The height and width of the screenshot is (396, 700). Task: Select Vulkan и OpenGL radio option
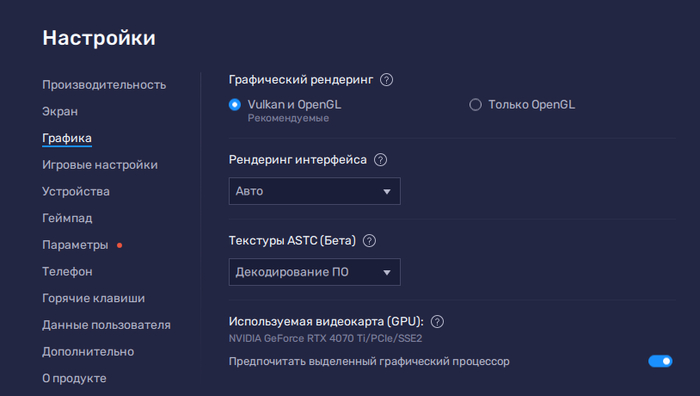pos(235,104)
